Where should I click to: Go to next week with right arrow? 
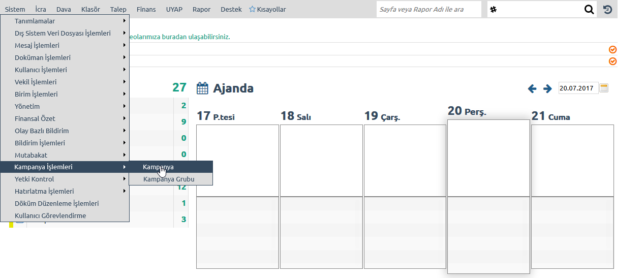click(x=547, y=88)
